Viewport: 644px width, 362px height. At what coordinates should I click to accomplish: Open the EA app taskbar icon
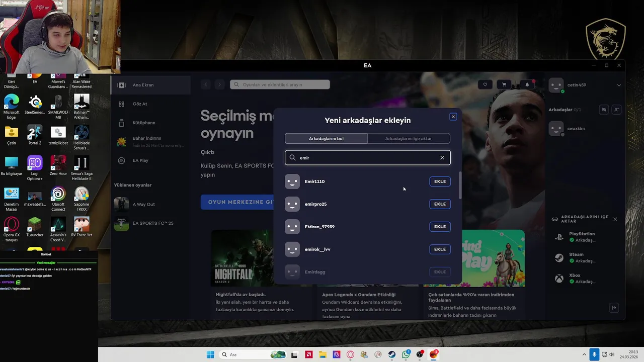(434, 354)
